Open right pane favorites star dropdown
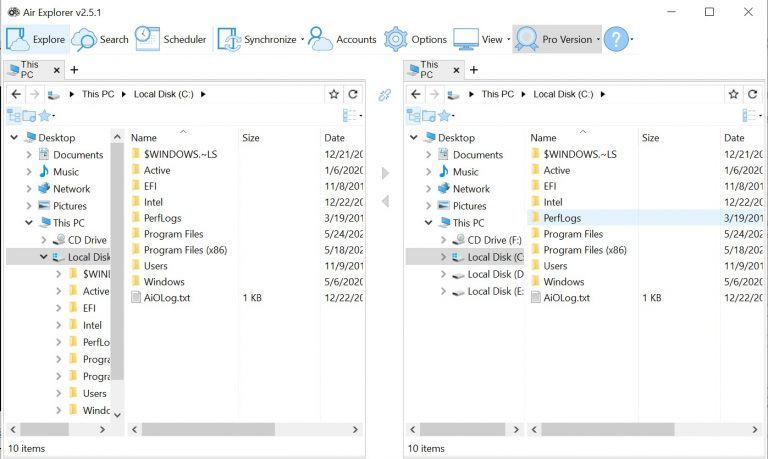768x459 pixels. click(x=446, y=116)
